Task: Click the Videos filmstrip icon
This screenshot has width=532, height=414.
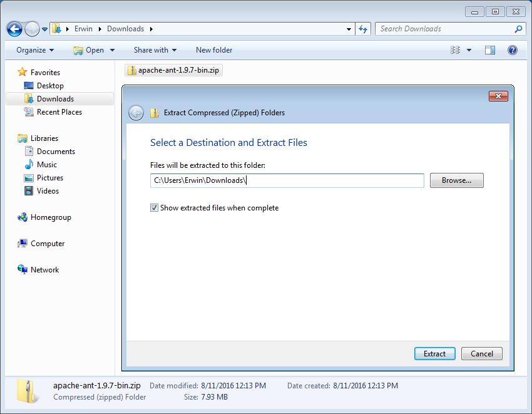Action: (x=29, y=191)
